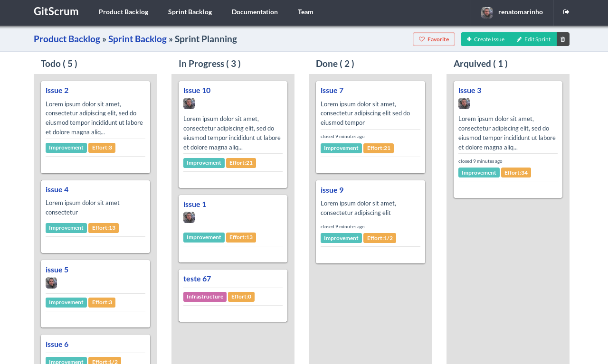Screen dimensions: 608x364
Task: Go to Team page in navbar
Action: (305, 12)
